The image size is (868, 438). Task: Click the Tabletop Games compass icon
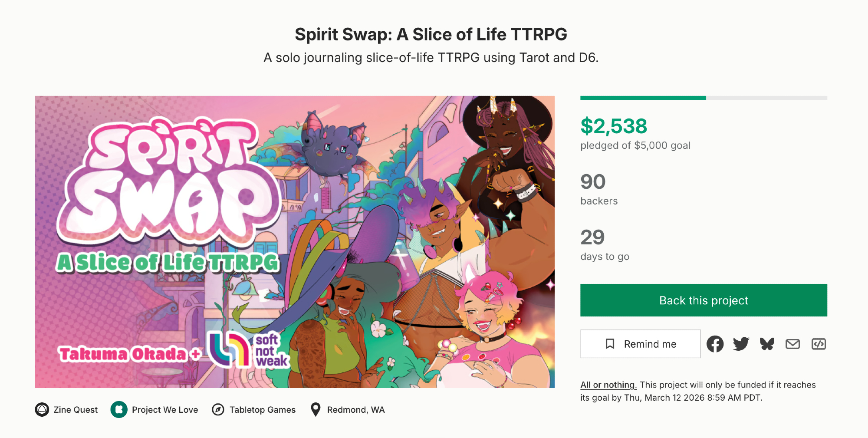coord(218,410)
